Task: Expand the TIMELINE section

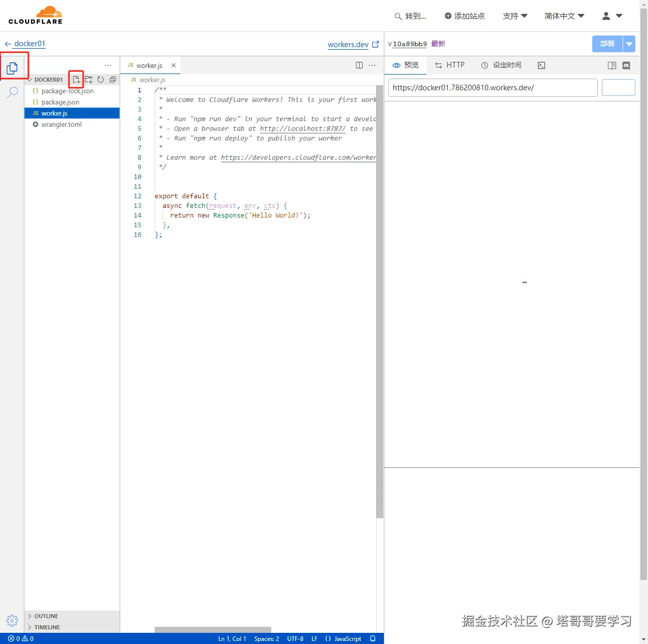Action: coord(47,627)
